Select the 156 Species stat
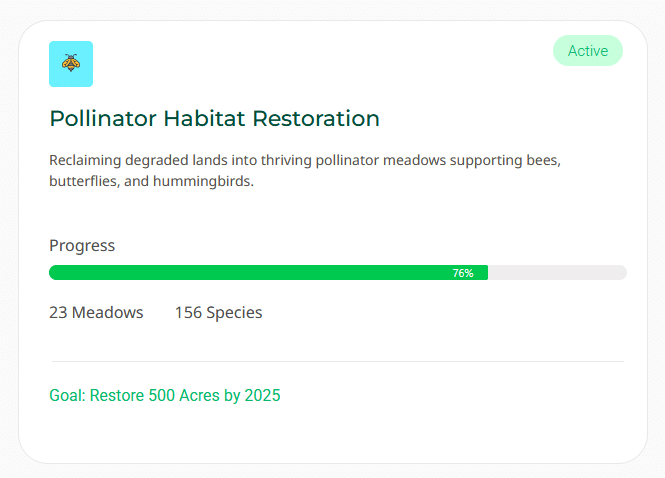 (218, 312)
